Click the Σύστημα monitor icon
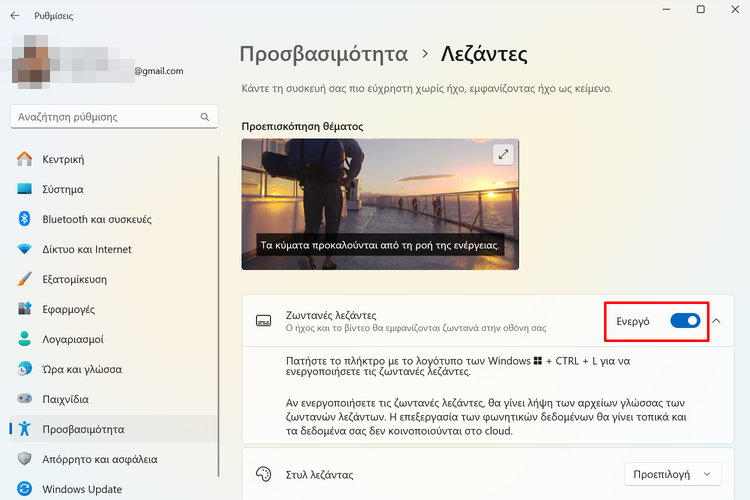This screenshot has width=750, height=500. (24, 189)
